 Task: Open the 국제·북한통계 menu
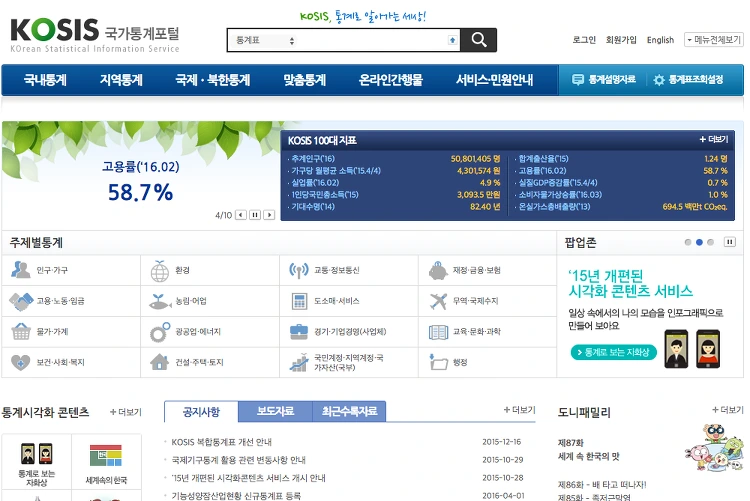[x=213, y=80]
